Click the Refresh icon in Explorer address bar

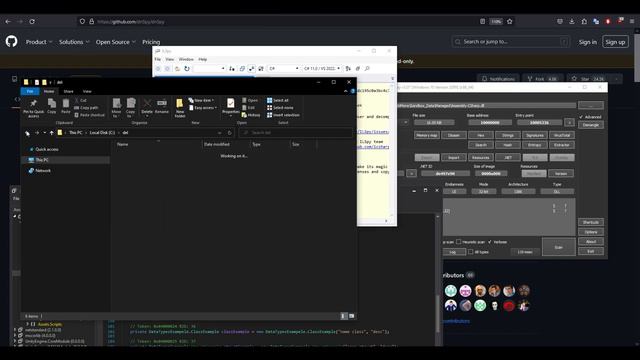[x=230, y=133]
